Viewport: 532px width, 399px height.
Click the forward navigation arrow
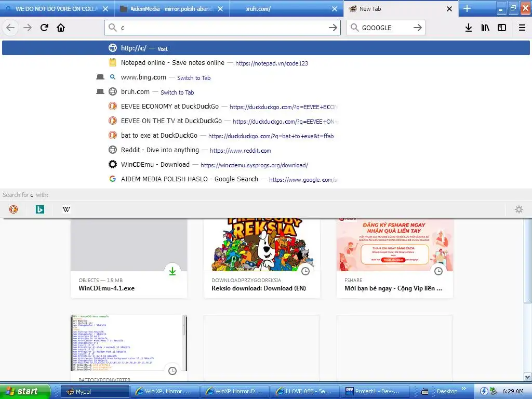click(x=28, y=28)
